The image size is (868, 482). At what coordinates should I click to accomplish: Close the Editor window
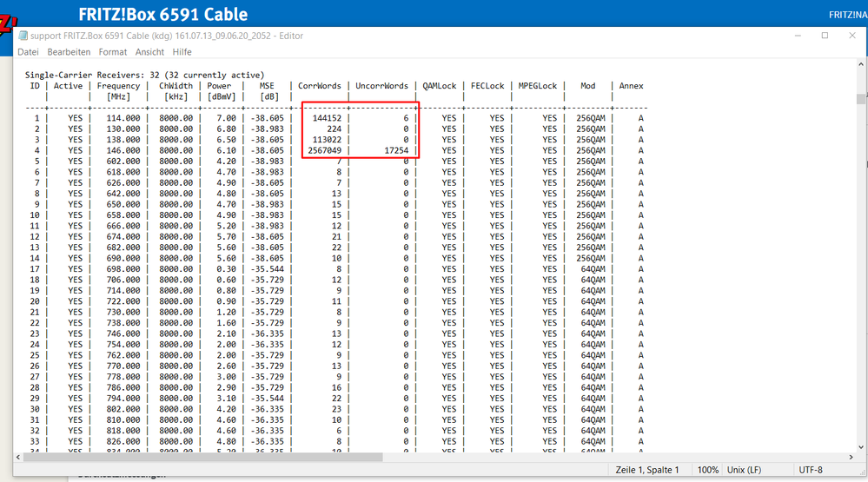coord(852,36)
